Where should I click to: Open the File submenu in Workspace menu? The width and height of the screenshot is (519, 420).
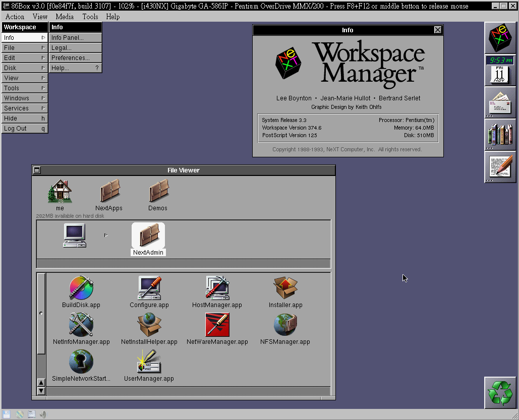click(x=25, y=48)
